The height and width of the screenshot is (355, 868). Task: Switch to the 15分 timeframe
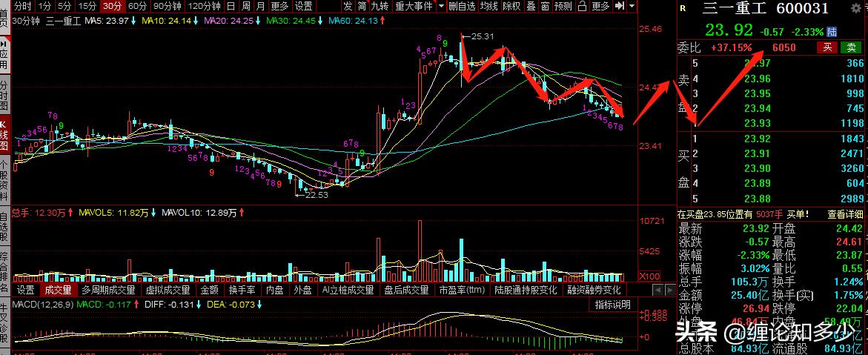87,7
